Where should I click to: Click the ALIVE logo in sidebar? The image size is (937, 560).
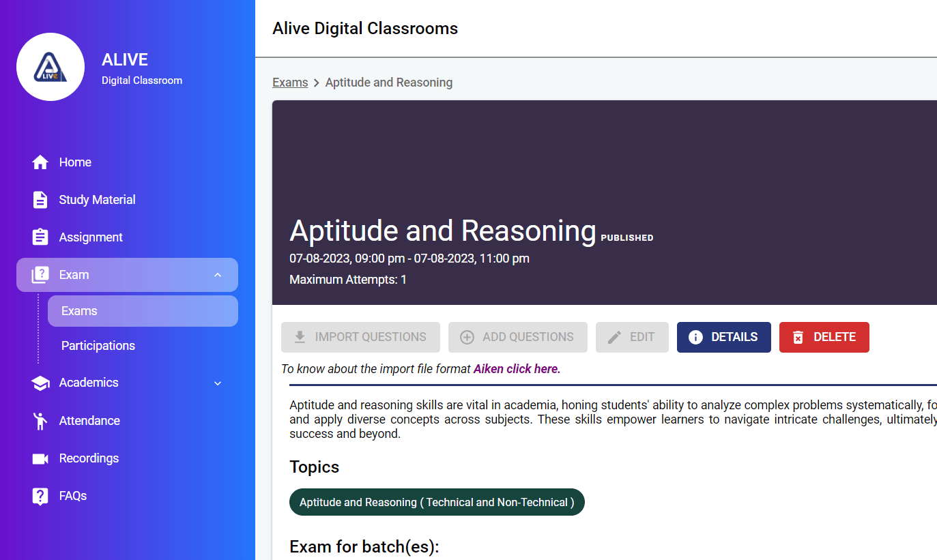tap(51, 67)
